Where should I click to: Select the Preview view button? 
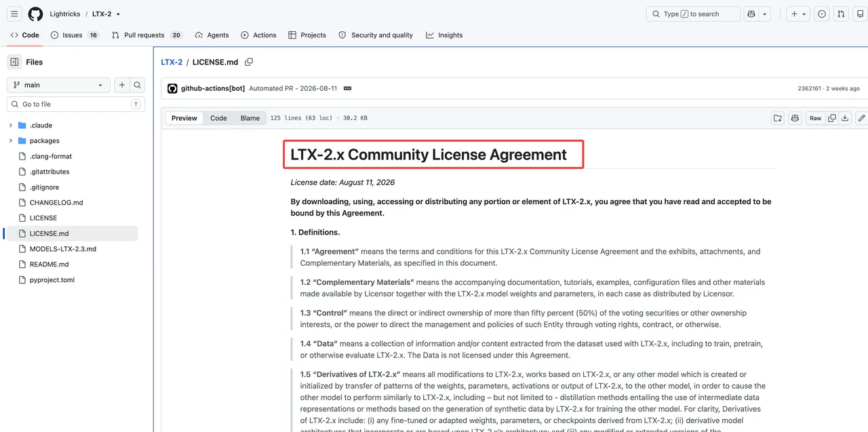[x=184, y=118]
